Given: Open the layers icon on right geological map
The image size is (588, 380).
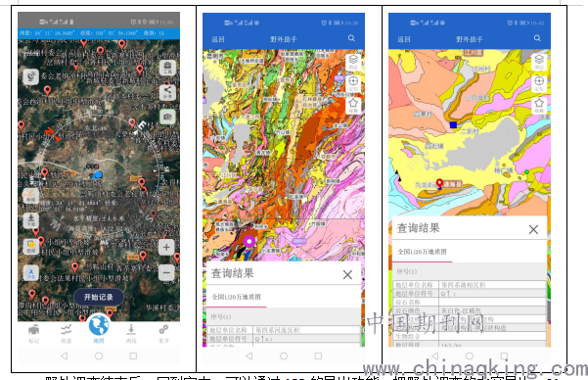Looking at the screenshot, I should [539, 62].
